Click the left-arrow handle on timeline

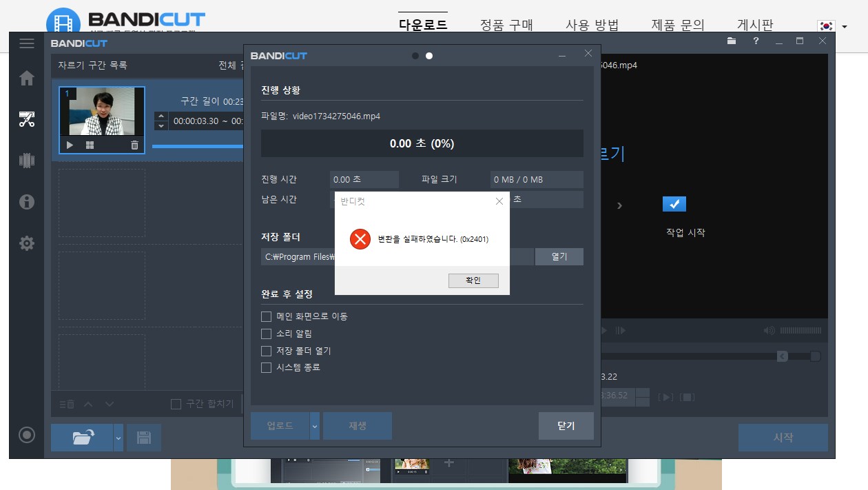click(783, 356)
